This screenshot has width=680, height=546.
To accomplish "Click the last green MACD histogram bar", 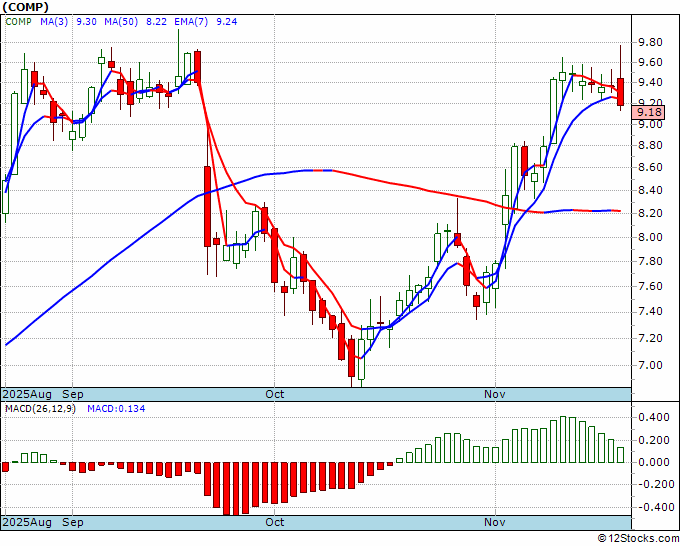I will 621,455.
